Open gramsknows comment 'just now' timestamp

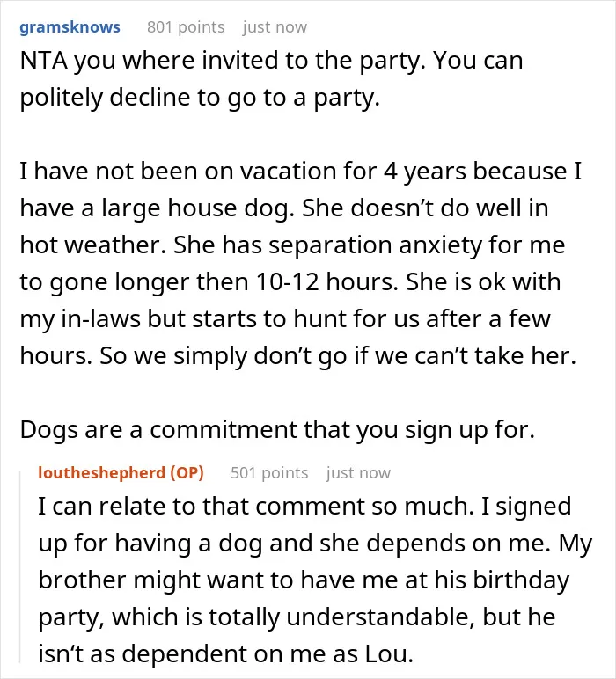pyautogui.click(x=275, y=27)
